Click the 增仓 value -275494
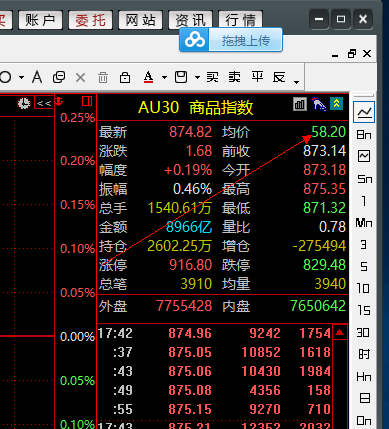Viewport: 389px width, 429px height. (x=319, y=246)
